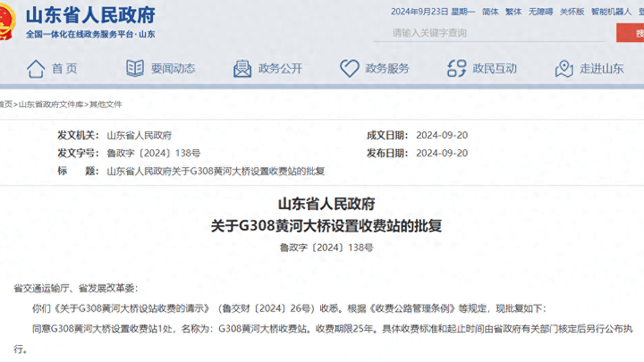Click paragraph mentioning 收费期限25年
The image size is (644, 362).
tap(323, 339)
